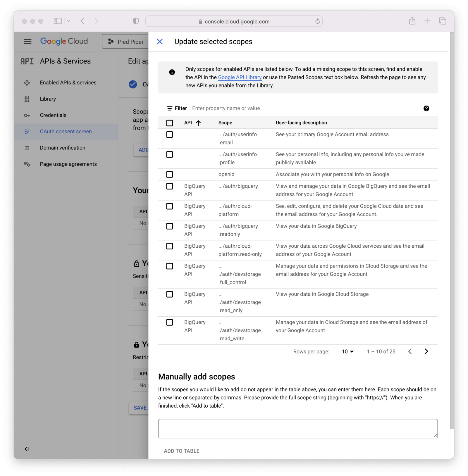Viewport: 468px width, 476px height.
Task: Click the info icon in the notice banner
Action: tap(172, 72)
